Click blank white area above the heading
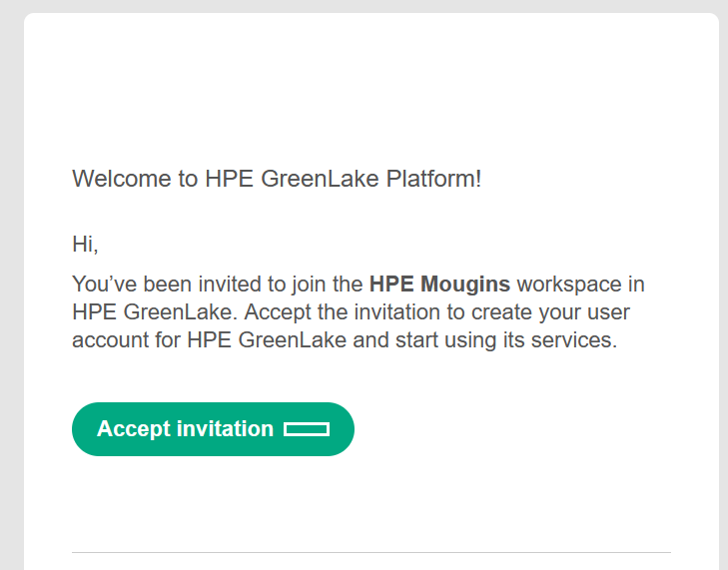The height and width of the screenshot is (570, 728). click(x=370, y=90)
